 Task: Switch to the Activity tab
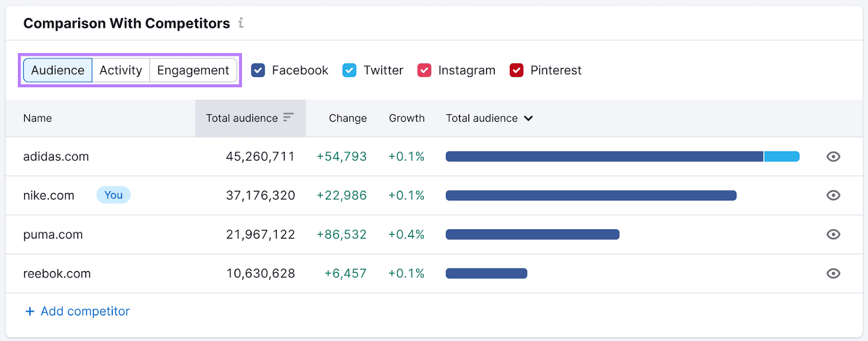(120, 70)
